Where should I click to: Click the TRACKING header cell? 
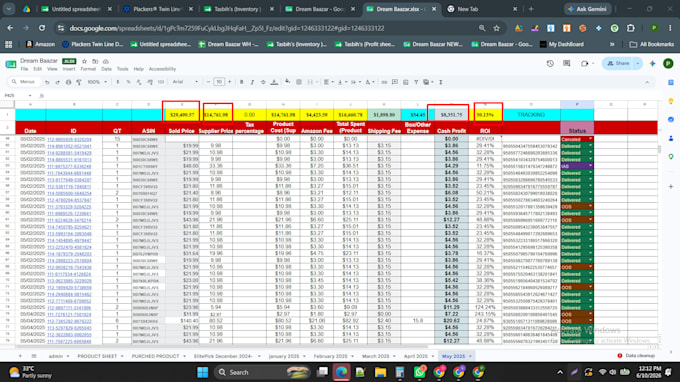coord(531,114)
